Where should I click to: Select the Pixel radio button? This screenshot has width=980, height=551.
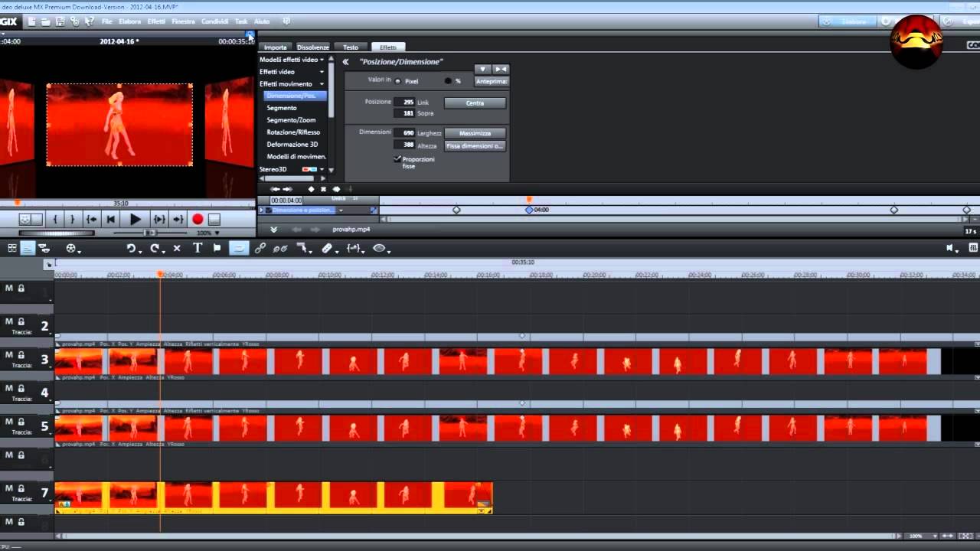coord(398,81)
